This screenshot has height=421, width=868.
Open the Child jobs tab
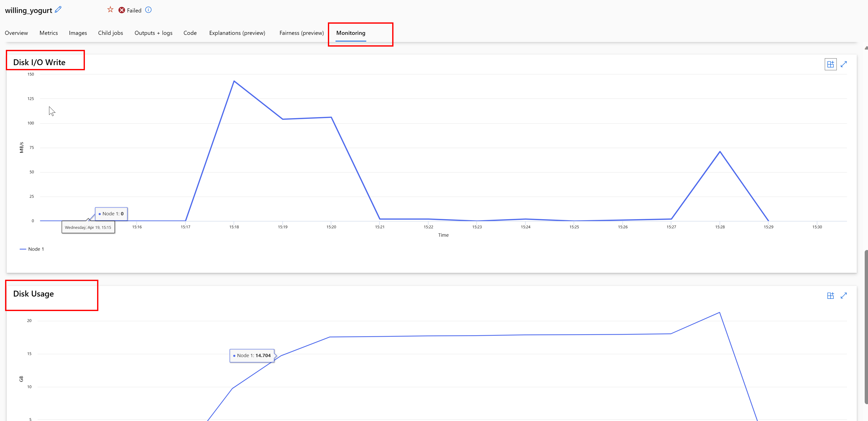point(110,33)
